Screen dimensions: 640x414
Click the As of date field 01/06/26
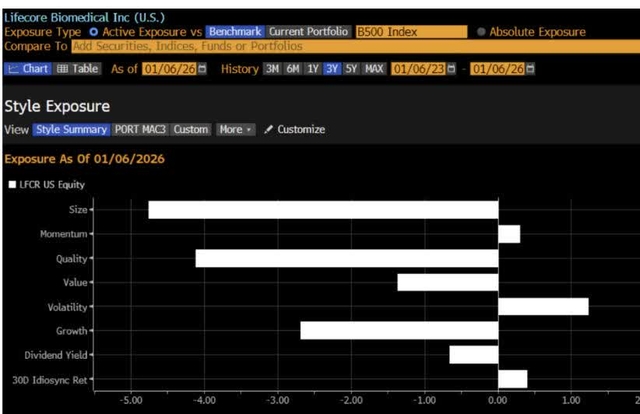[169, 69]
